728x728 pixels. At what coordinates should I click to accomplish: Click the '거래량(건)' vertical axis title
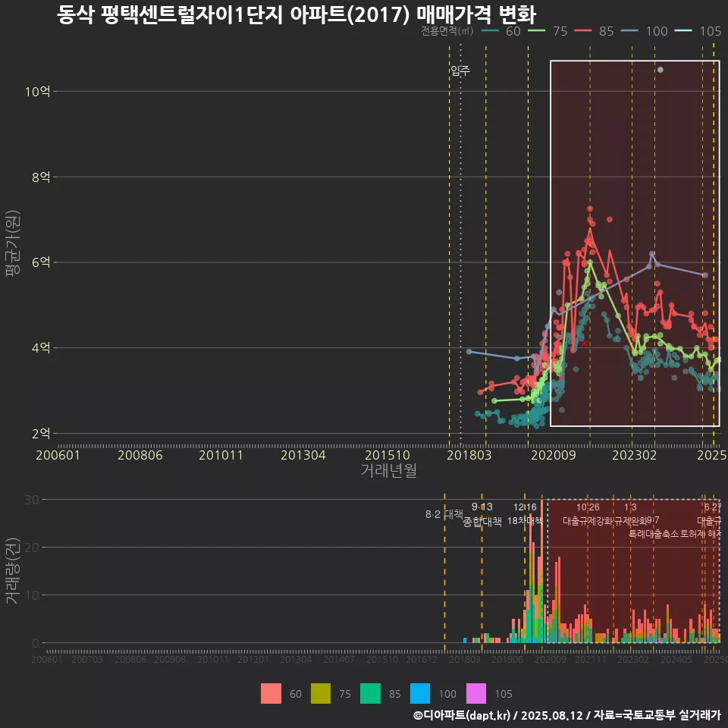11,571
